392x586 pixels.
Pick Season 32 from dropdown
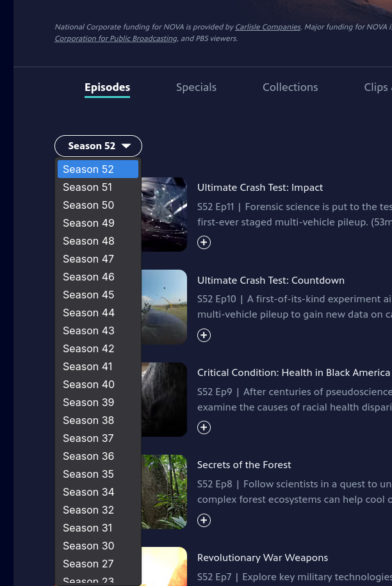pyautogui.click(x=98, y=510)
